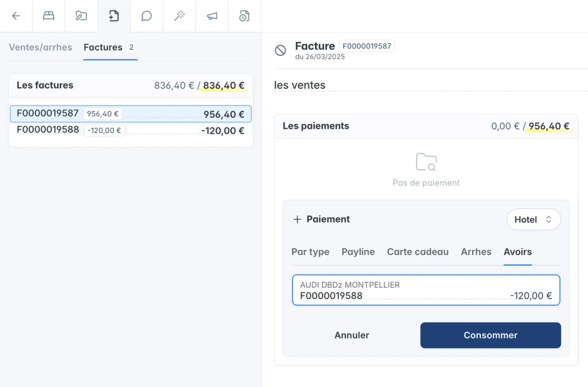
Task: Select invoice row F0000019587
Action: (x=131, y=114)
